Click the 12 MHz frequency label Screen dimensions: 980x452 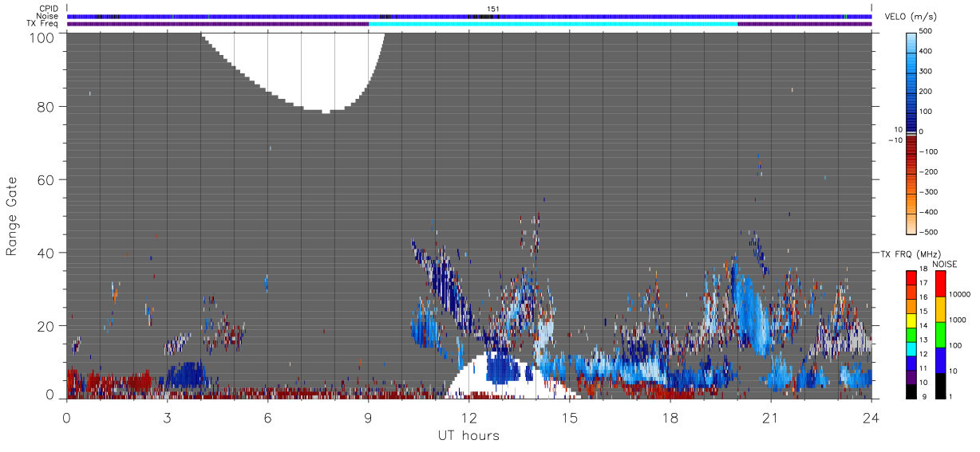click(922, 354)
